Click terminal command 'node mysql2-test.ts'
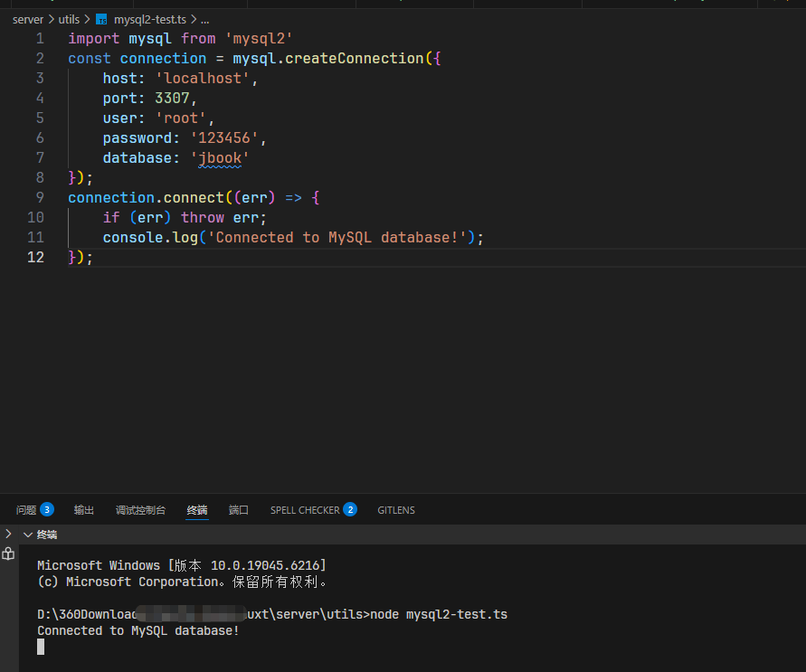The height and width of the screenshot is (672, 806). (x=439, y=614)
